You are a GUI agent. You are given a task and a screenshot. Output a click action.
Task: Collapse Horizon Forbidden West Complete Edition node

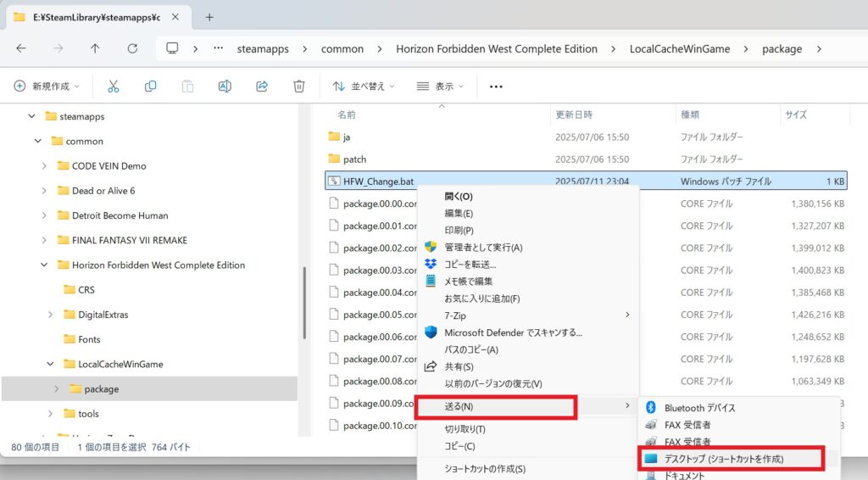[44, 265]
